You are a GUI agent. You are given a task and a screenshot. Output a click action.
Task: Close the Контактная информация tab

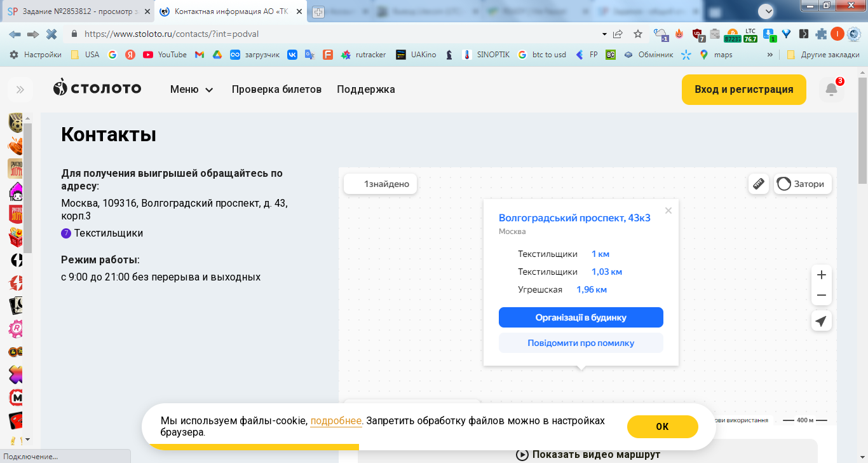pyautogui.click(x=299, y=11)
